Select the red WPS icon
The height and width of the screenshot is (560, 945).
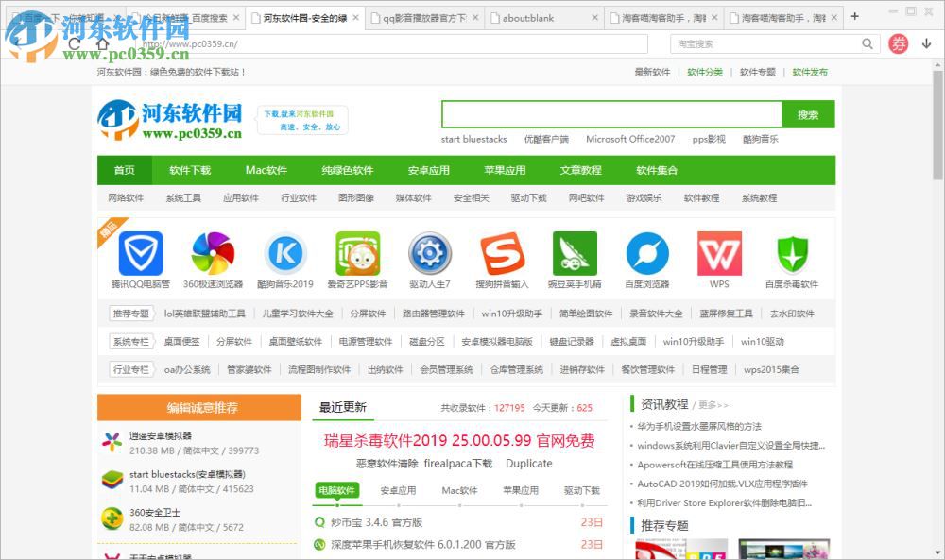(719, 253)
